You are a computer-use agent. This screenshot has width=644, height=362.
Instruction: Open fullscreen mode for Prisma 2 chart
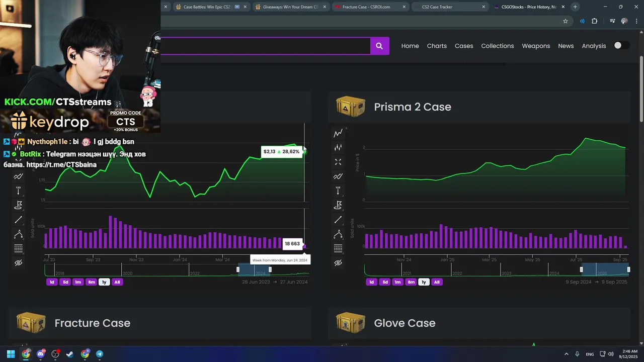338,162
